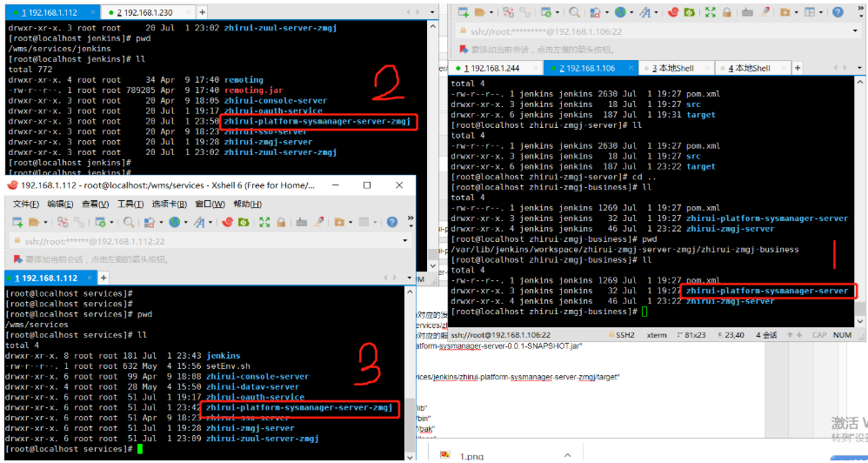This screenshot has height=463, width=868.
Task: Click green Xftp icon in 192.168.1.106 window
Action: pos(689,11)
